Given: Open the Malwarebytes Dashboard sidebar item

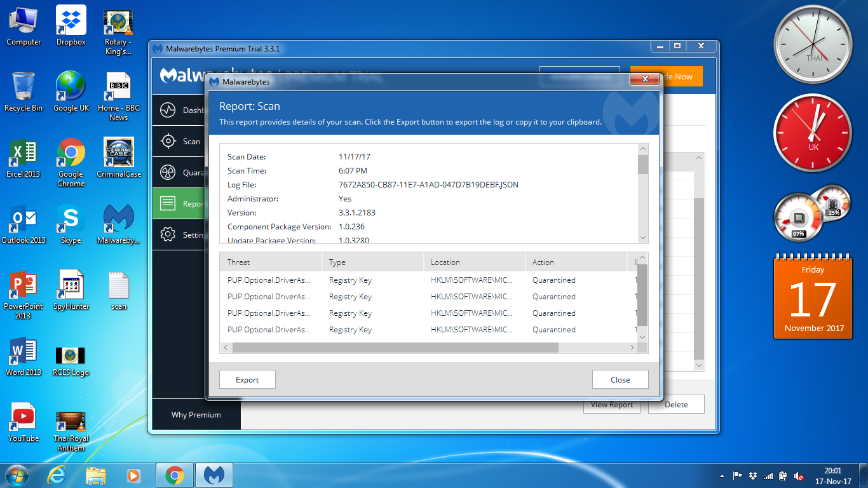Looking at the screenshot, I should 179,110.
